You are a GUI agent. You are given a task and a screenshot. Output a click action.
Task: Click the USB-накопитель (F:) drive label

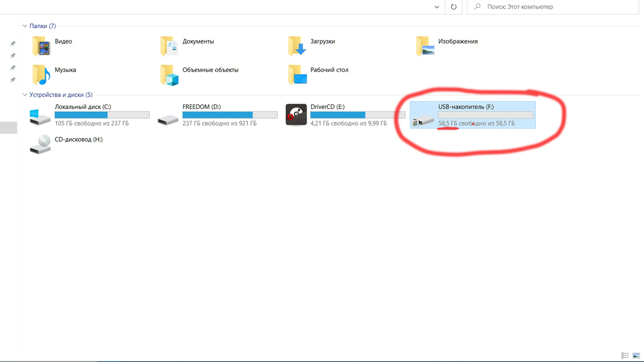[x=466, y=107]
